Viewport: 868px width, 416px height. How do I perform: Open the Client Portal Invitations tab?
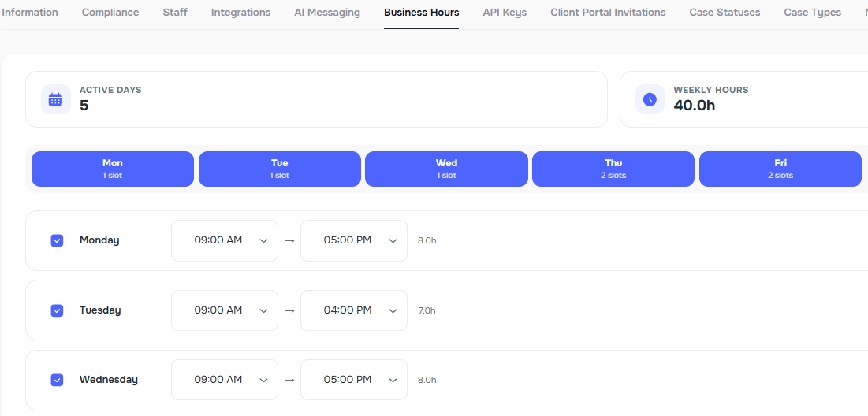(608, 13)
